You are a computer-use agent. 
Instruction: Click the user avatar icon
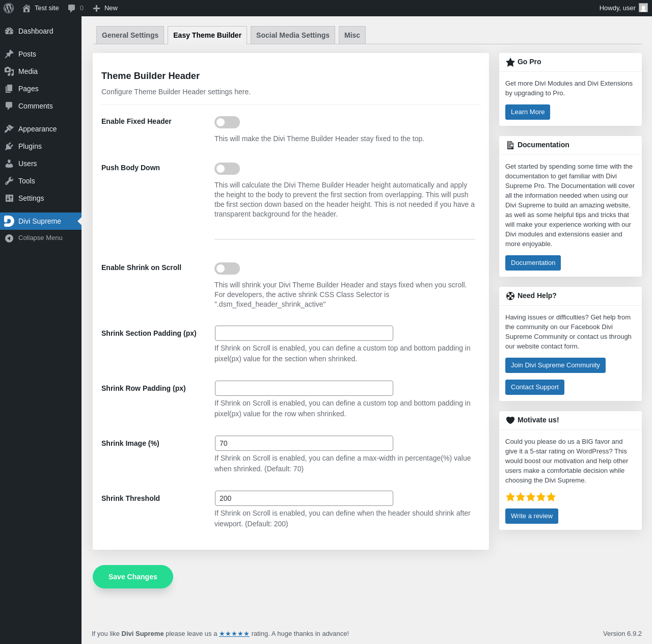point(643,8)
